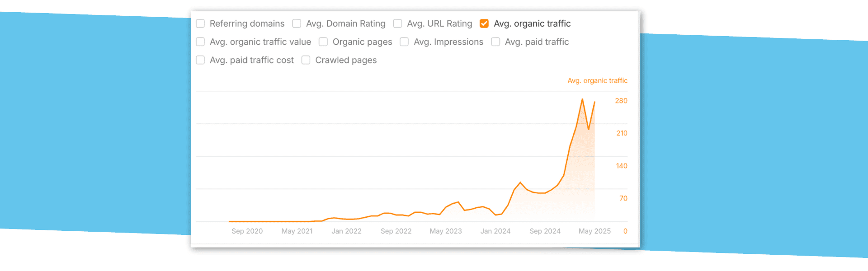The width and height of the screenshot is (868, 271).
Task: Uncheck Avg. organic traffic
Action: [484, 23]
